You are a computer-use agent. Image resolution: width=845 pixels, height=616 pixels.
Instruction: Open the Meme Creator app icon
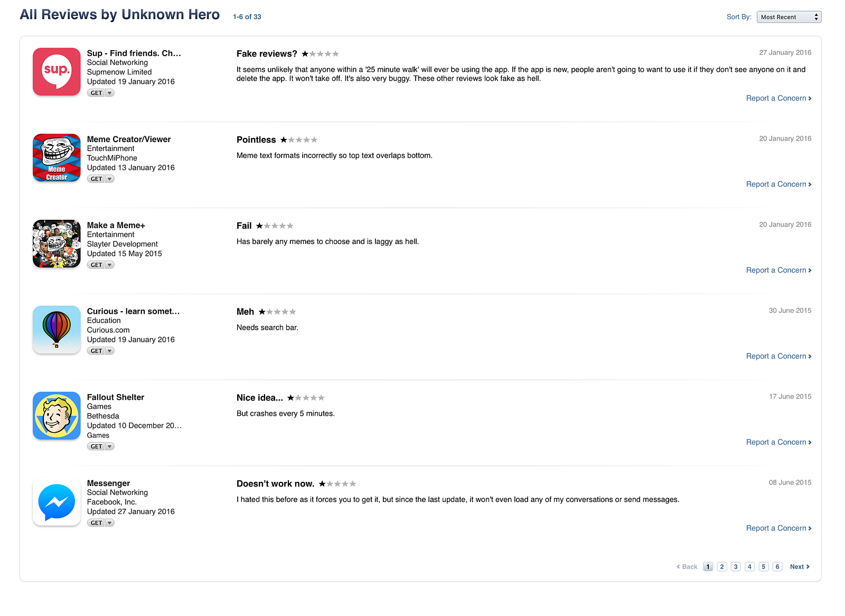pos(57,158)
